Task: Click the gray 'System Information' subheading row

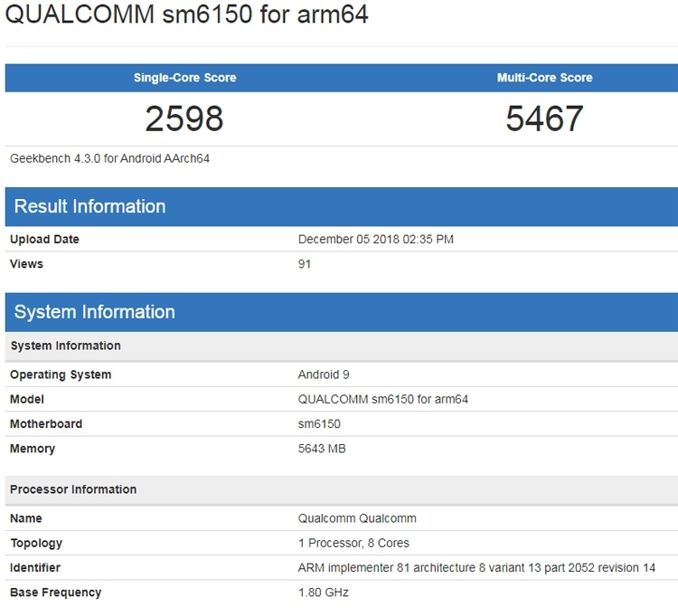Action: coord(342,346)
